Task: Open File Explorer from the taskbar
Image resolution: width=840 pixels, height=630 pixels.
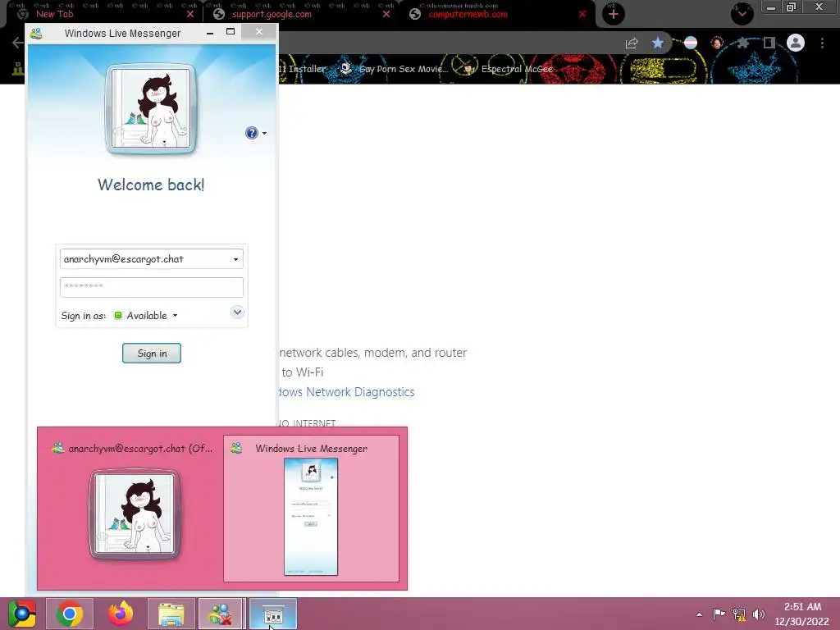Action: (x=171, y=614)
